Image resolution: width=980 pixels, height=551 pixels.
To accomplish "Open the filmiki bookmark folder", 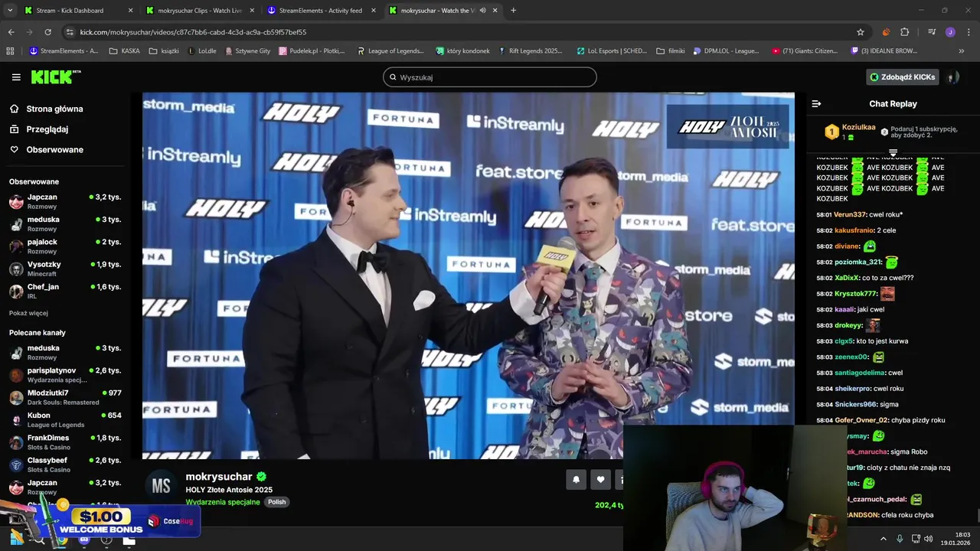I will pos(671,51).
